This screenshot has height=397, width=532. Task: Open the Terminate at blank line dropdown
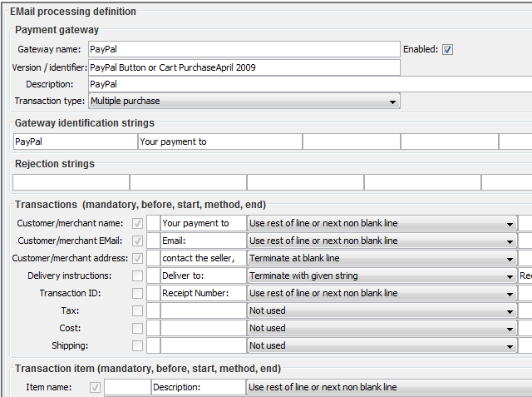382,259
